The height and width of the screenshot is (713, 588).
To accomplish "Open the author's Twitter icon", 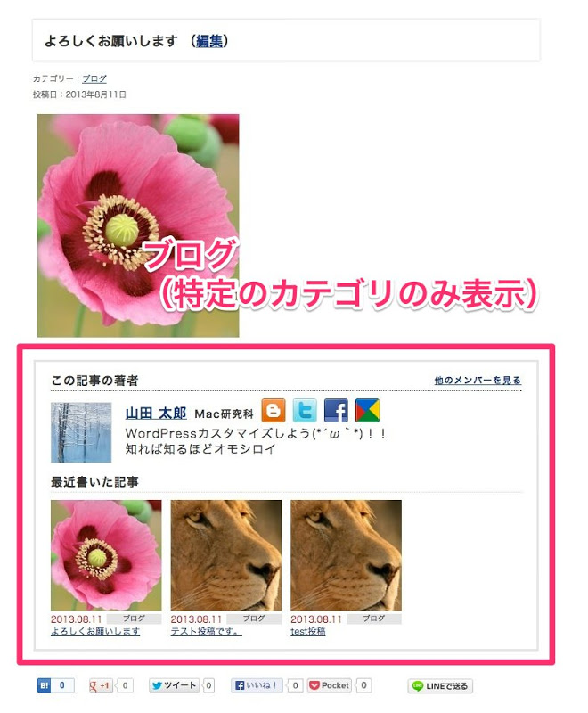I will tap(305, 411).
